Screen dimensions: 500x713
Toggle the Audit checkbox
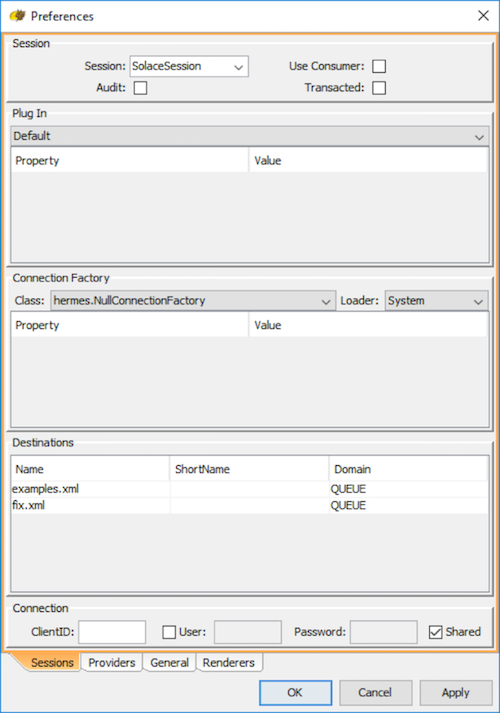coord(140,88)
